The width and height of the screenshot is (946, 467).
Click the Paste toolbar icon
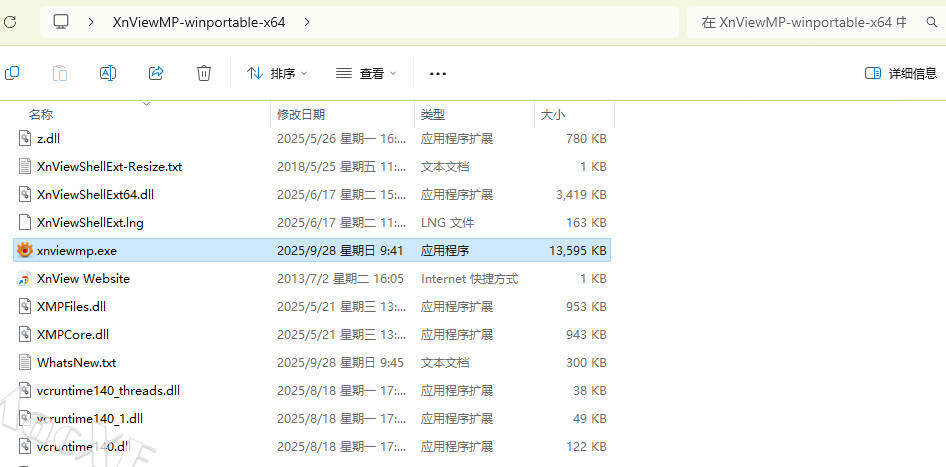coord(60,73)
